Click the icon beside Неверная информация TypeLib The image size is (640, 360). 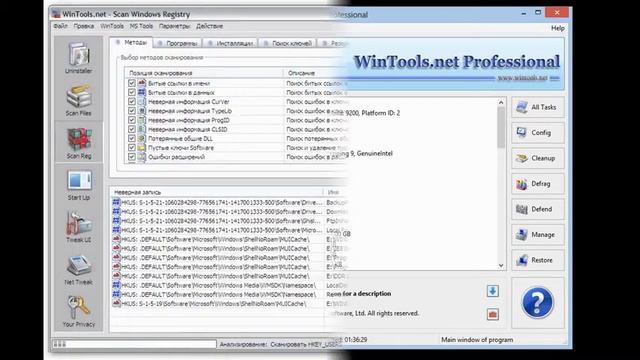pyautogui.click(x=142, y=111)
